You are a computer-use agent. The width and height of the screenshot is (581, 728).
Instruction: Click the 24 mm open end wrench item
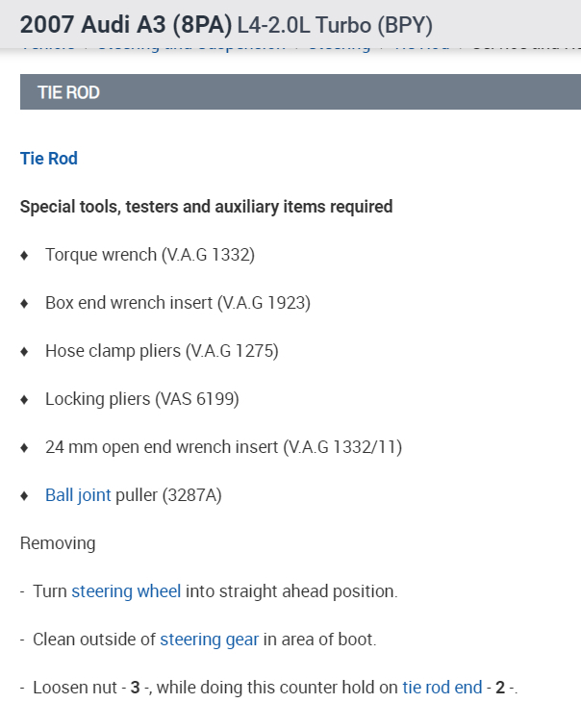[223, 447]
